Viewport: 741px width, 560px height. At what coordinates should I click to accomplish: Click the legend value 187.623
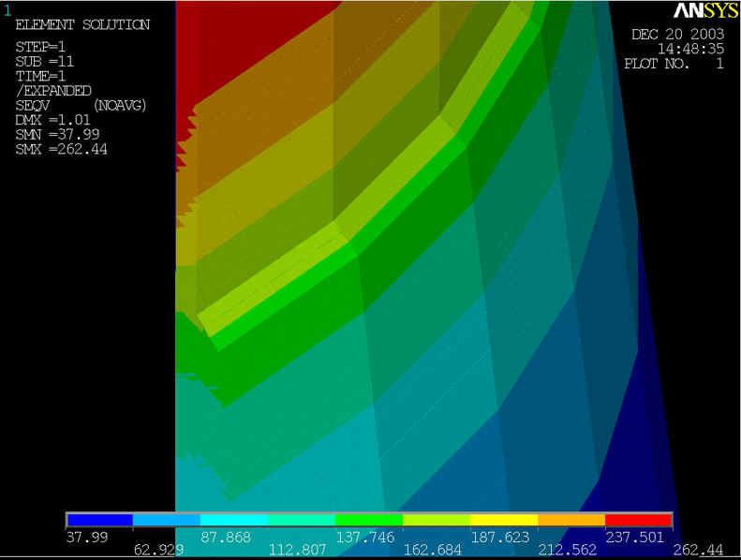pyautogui.click(x=500, y=538)
